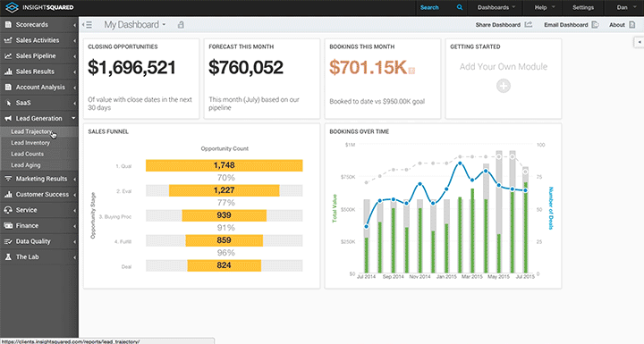Image resolution: width=644 pixels, height=344 pixels.
Task: Toggle the left sidebar collapse button
Action: (87, 25)
